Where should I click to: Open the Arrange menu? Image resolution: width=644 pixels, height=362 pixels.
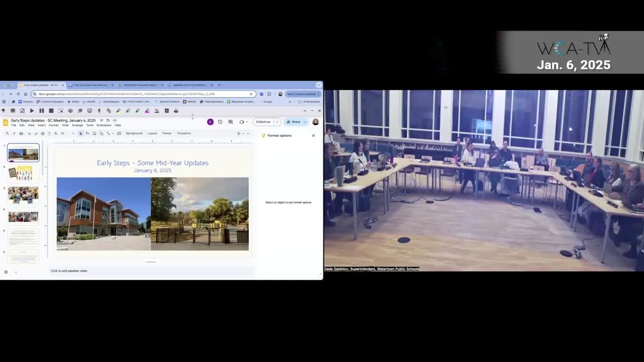[x=77, y=125]
